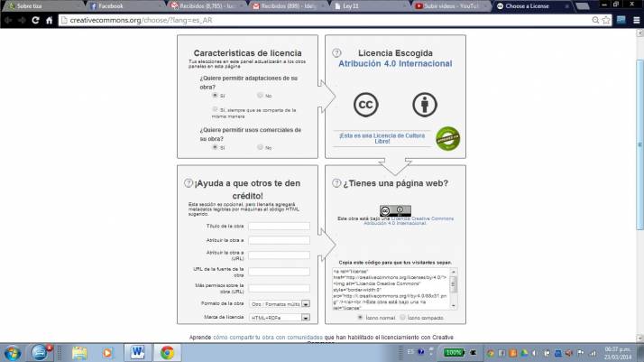Open the Licencia Creative Commons Atribución link

pyautogui.click(x=410, y=220)
